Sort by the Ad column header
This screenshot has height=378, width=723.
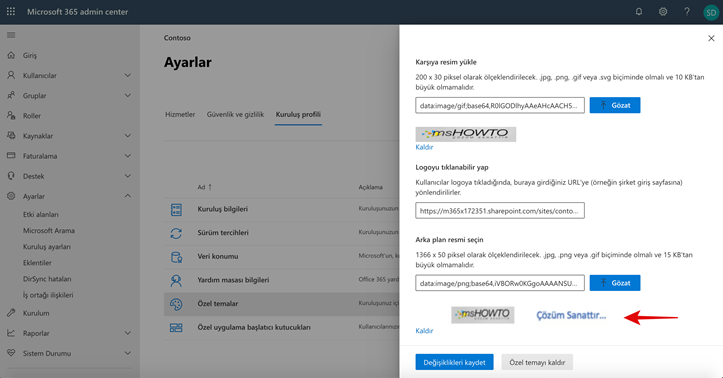coord(204,187)
